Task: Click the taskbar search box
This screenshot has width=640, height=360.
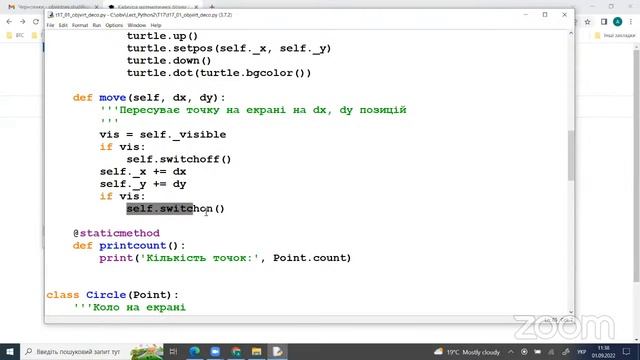Action: coord(92,352)
